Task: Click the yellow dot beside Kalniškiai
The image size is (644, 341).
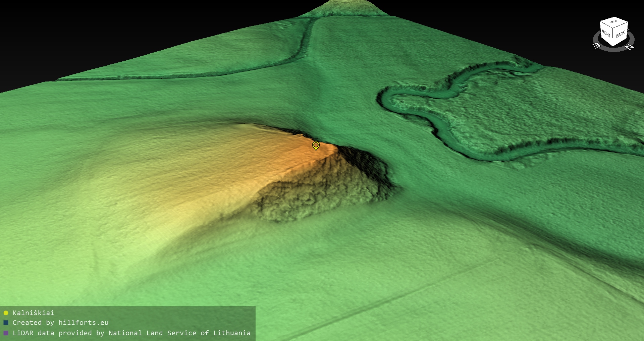Action: coord(6,313)
